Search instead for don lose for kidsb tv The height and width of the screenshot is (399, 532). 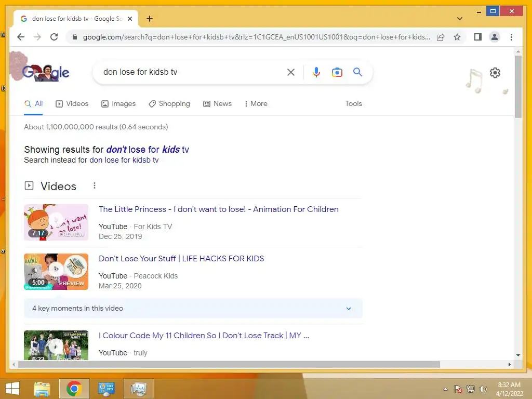(124, 160)
